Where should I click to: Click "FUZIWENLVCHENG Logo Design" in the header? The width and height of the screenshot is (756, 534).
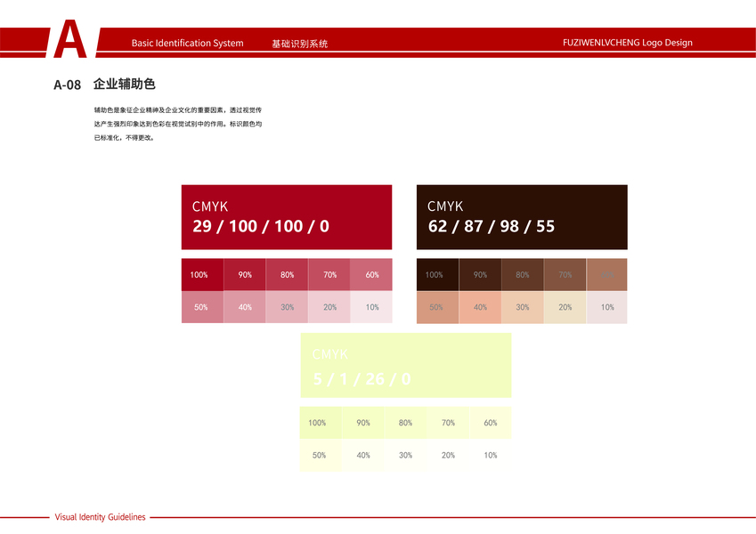click(x=627, y=43)
